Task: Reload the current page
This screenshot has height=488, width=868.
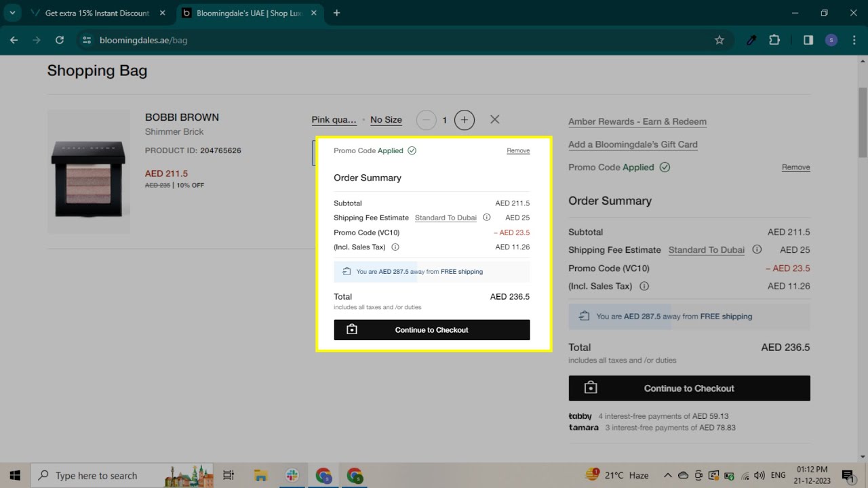Action: pos(60,40)
